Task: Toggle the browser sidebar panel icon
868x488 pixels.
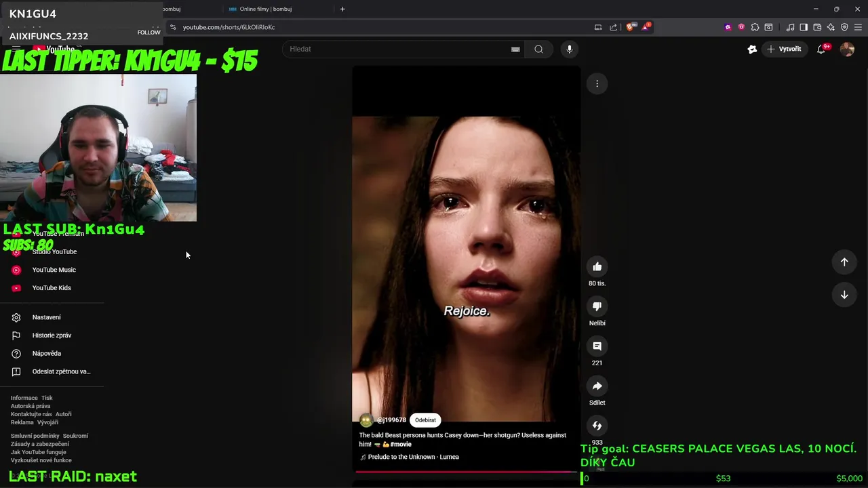Action: [804, 27]
